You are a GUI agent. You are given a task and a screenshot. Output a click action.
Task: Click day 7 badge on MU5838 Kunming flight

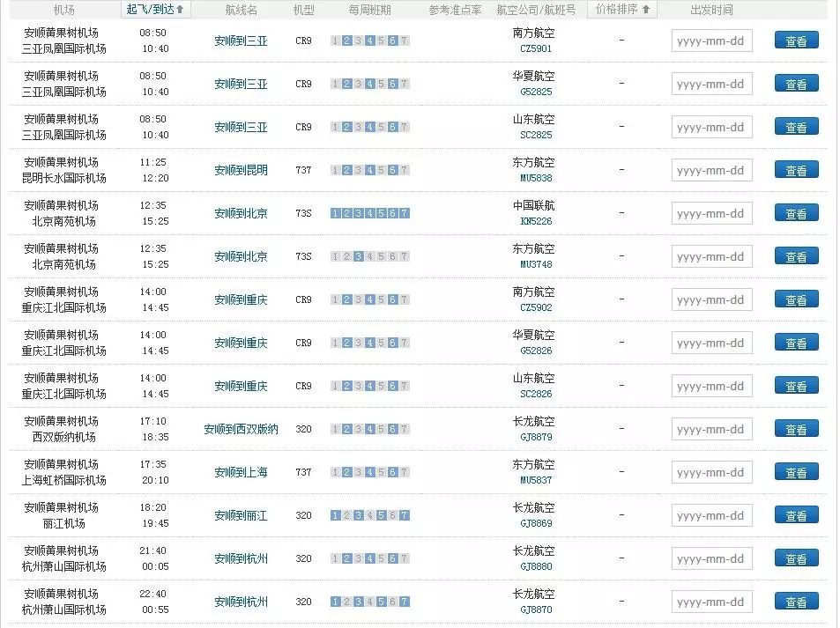point(403,170)
